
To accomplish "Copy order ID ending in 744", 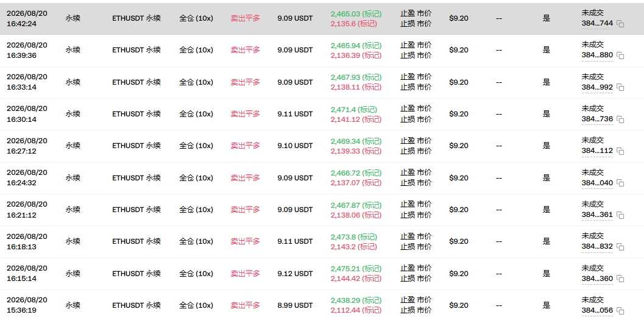I will tap(621, 24).
